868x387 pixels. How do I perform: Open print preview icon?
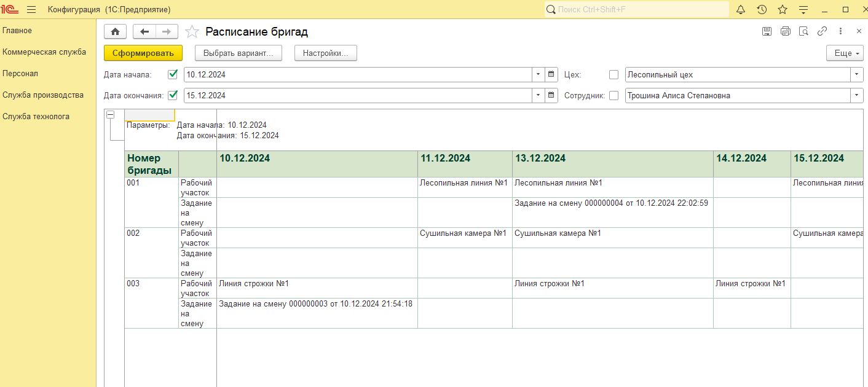[x=803, y=31]
